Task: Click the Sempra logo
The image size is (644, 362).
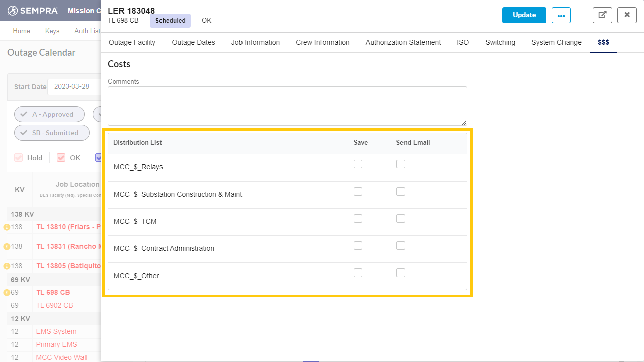Action: click(x=33, y=11)
